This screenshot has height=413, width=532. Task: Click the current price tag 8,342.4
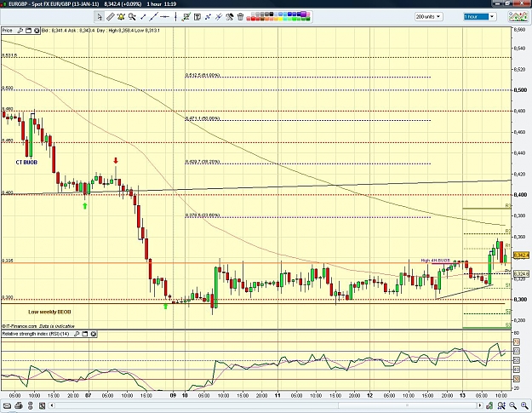521,255
